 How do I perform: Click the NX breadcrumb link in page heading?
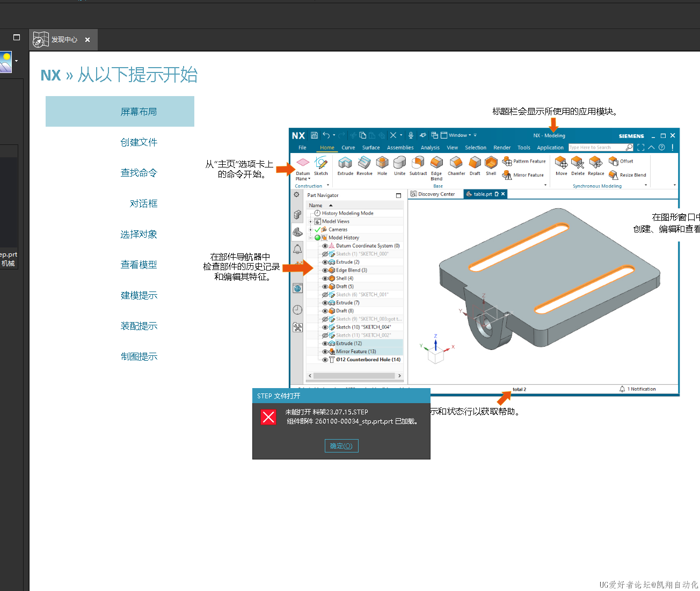pos(51,75)
